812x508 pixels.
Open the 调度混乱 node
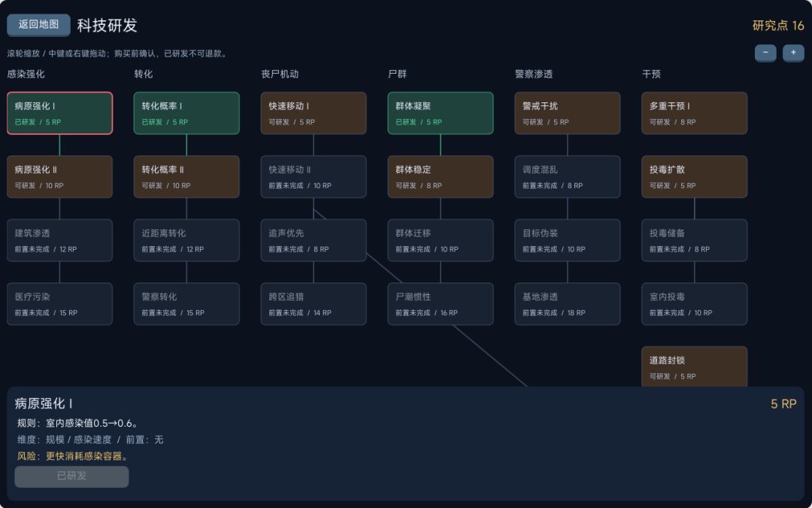pos(567,177)
